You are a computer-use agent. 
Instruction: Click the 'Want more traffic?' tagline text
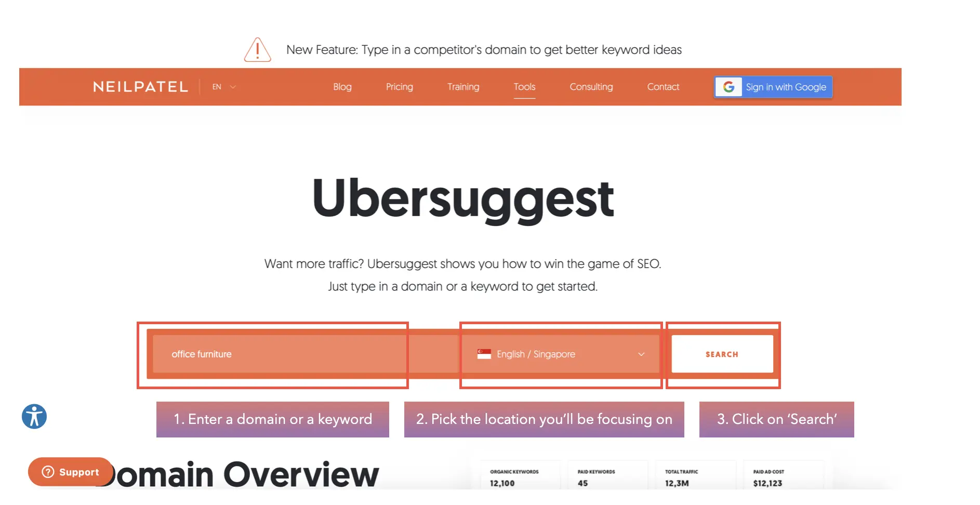462,264
